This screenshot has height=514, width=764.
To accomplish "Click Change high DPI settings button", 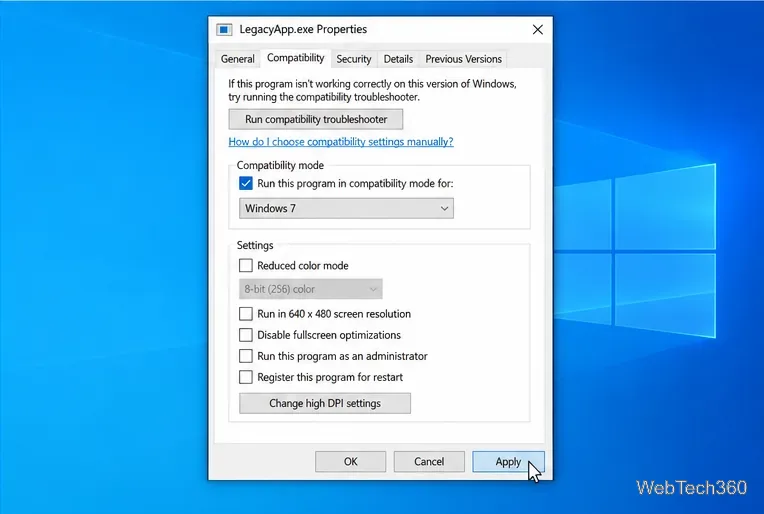I will (x=325, y=403).
